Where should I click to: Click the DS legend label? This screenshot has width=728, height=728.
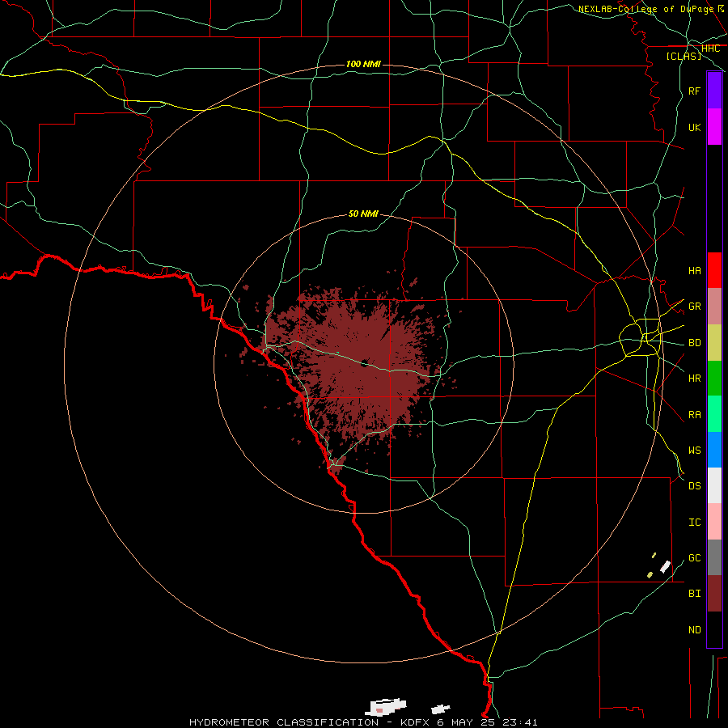pyautogui.click(x=694, y=486)
